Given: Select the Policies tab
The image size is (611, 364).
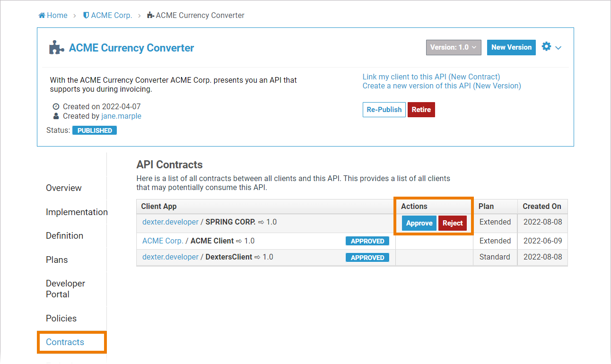Looking at the screenshot, I should 61,318.
